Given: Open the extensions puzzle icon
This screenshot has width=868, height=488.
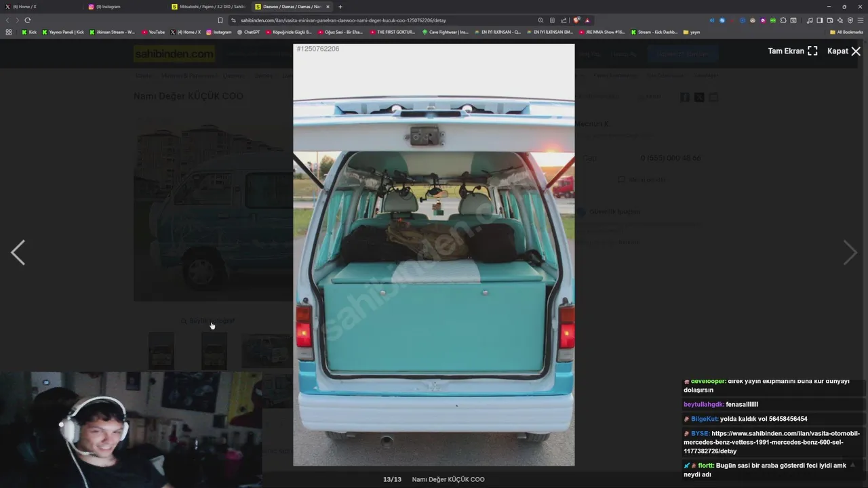Looking at the screenshot, I should click(783, 20).
